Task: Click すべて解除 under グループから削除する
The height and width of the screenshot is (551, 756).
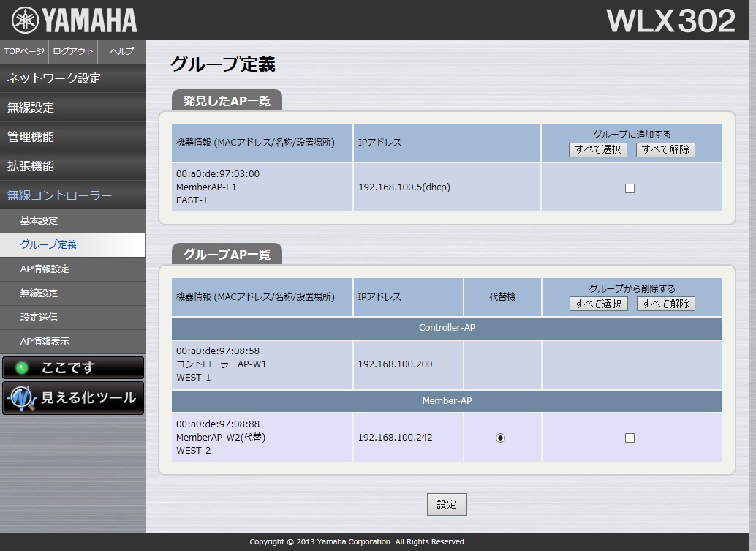Action: [x=665, y=304]
